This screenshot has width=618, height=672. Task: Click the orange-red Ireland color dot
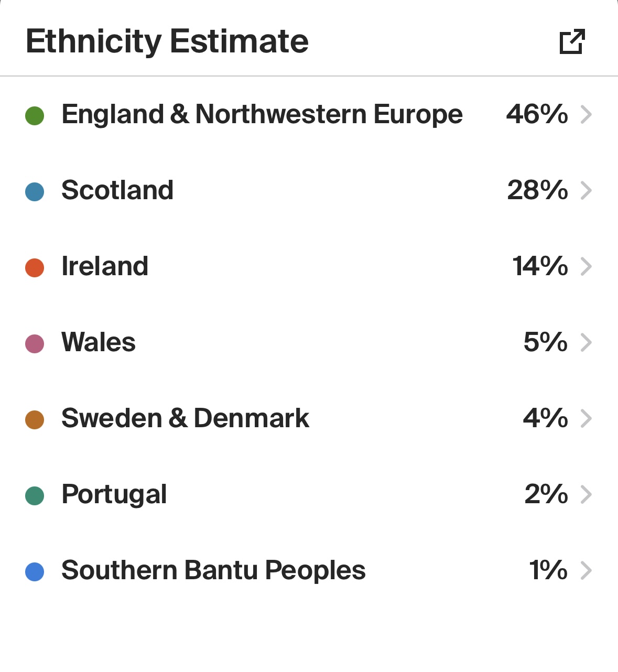pos(35,268)
